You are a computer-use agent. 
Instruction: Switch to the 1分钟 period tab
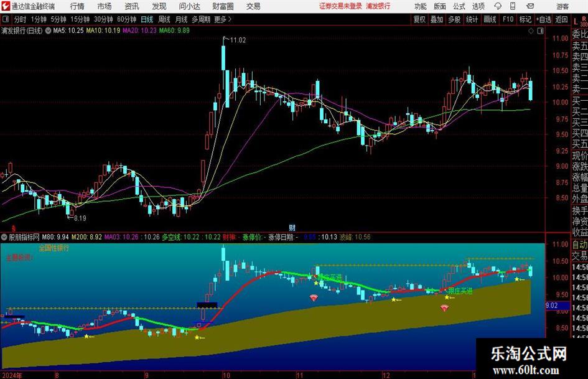pos(39,19)
